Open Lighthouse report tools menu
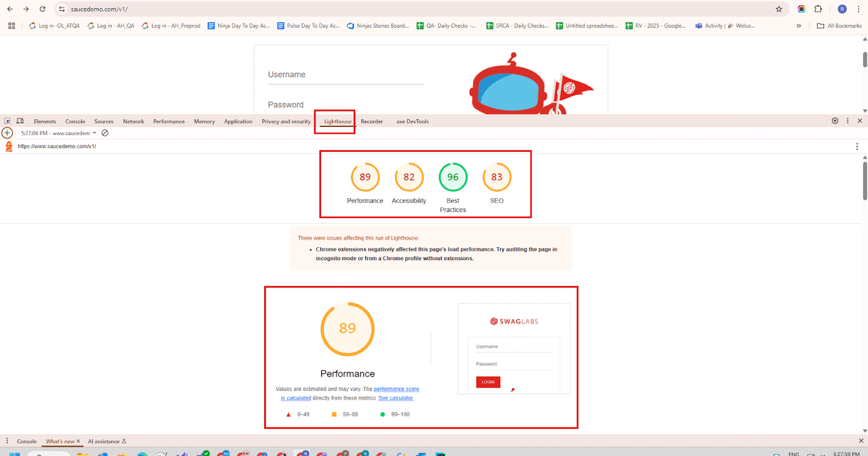 857,147
